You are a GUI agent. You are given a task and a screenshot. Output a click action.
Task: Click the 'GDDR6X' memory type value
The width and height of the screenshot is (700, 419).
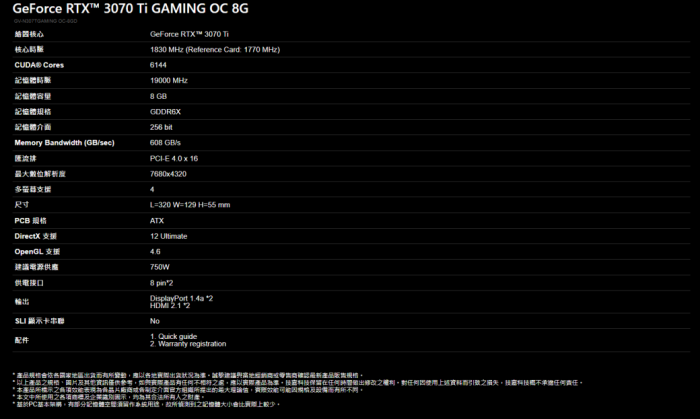pyautogui.click(x=165, y=112)
